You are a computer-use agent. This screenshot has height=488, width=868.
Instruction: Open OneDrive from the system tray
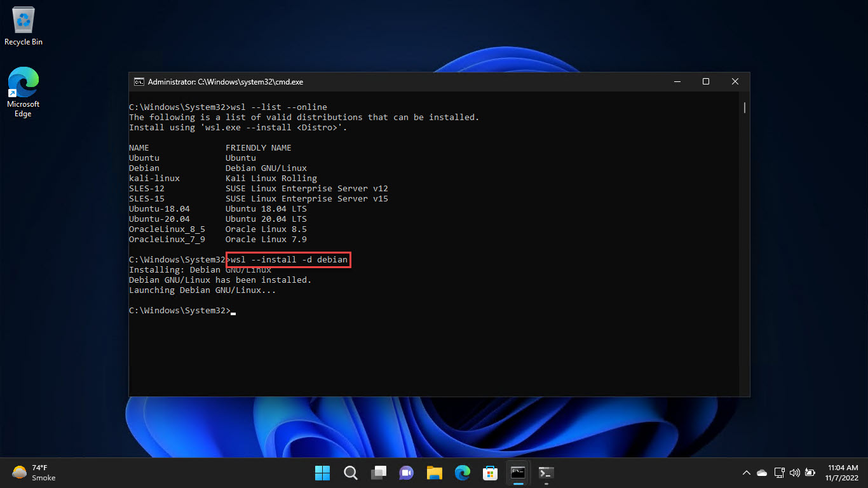pyautogui.click(x=761, y=473)
